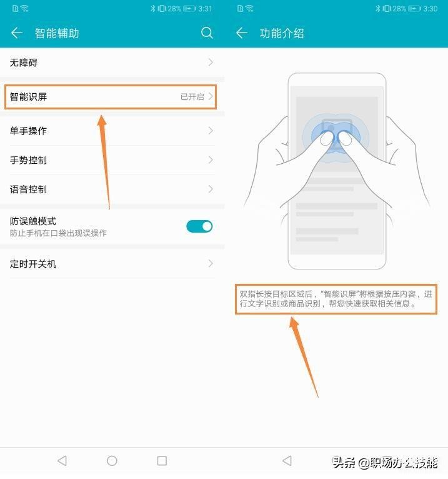Tap vibrate icon on left status bar
Screen dimensions: 448x479
pyautogui.click(x=161, y=9)
